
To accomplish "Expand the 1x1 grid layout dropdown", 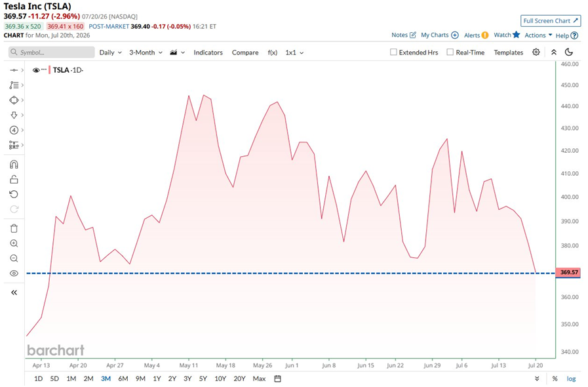I will point(294,52).
